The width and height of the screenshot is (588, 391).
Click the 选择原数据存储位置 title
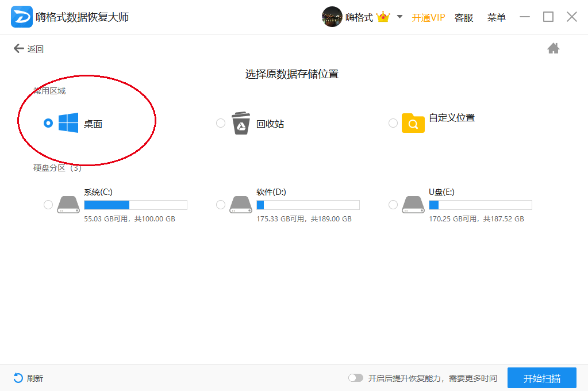[x=292, y=74]
